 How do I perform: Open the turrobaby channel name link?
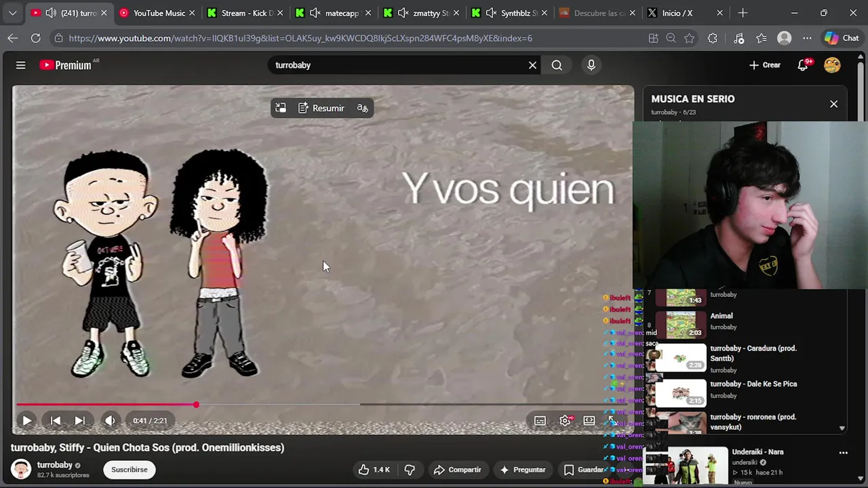tap(55, 465)
